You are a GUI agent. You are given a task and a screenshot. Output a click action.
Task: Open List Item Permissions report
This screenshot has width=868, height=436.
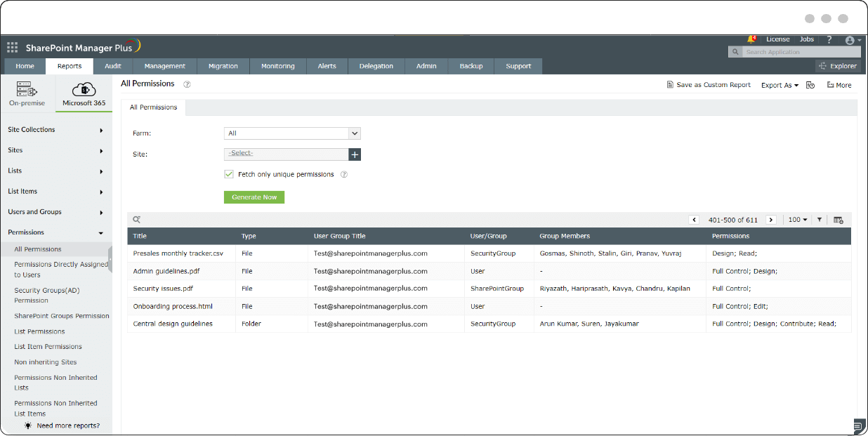coord(48,347)
